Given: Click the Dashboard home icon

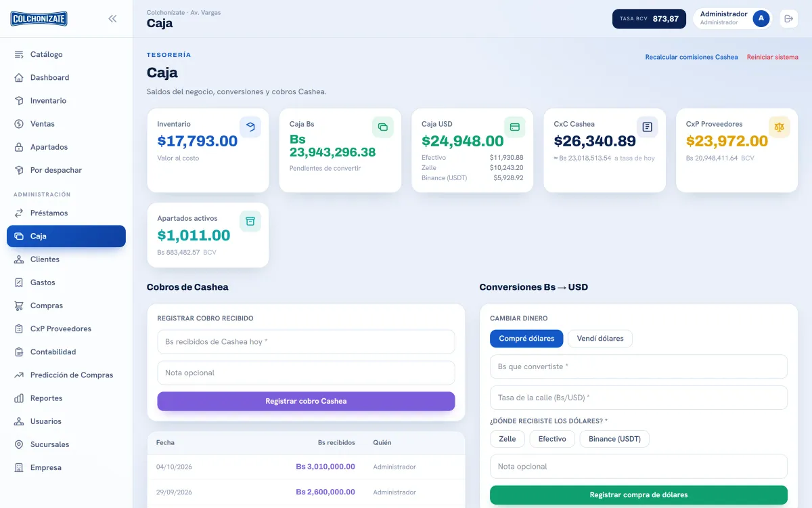Looking at the screenshot, I should pos(19,77).
